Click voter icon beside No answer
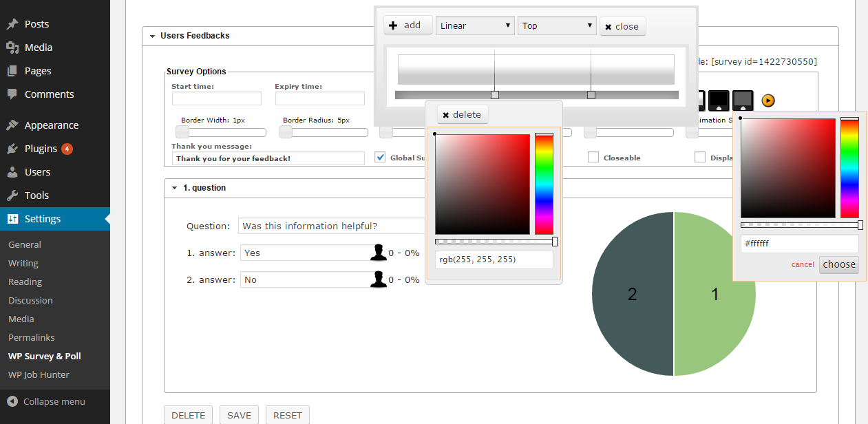Viewport: 868px width, 424px height. coord(379,279)
